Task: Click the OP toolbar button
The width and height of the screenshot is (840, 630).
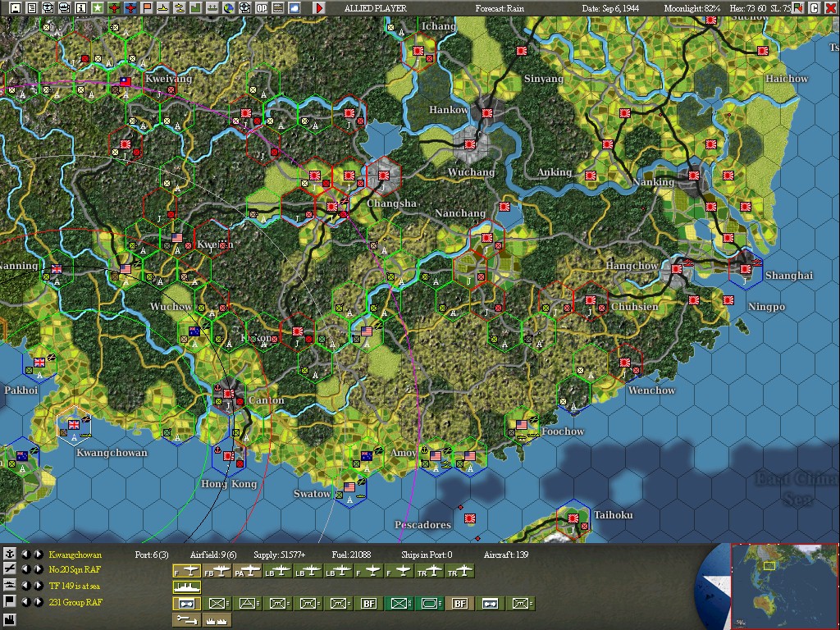Action: (262, 7)
